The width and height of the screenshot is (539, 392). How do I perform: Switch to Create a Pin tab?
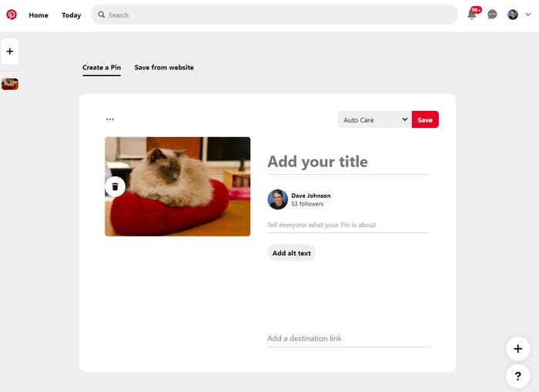(102, 68)
